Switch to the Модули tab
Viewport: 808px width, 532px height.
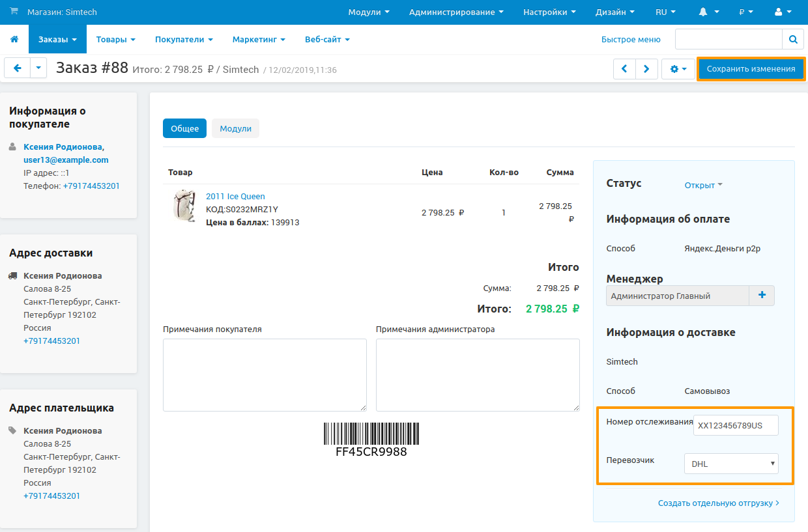point(235,129)
